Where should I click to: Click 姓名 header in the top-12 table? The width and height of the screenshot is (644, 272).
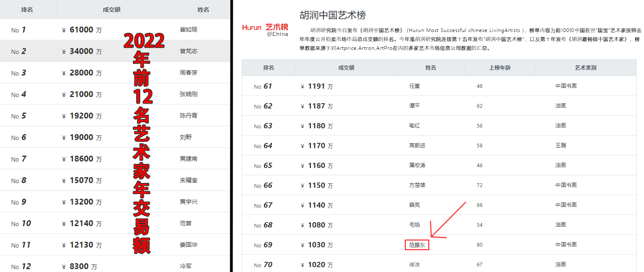[x=203, y=10]
